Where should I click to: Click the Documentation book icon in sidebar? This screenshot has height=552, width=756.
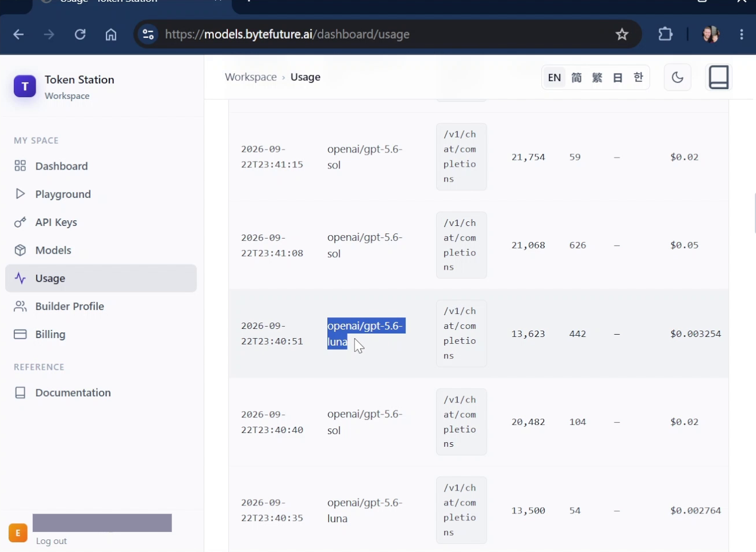click(x=20, y=393)
